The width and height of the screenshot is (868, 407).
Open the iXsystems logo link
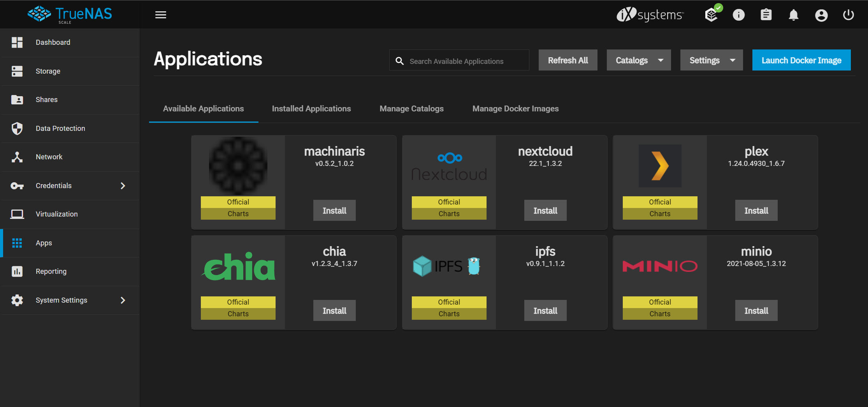(x=650, y=15)
